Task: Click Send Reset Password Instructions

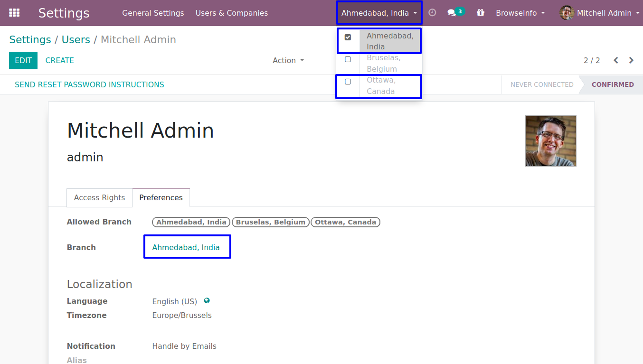Action: pos(89,84)
